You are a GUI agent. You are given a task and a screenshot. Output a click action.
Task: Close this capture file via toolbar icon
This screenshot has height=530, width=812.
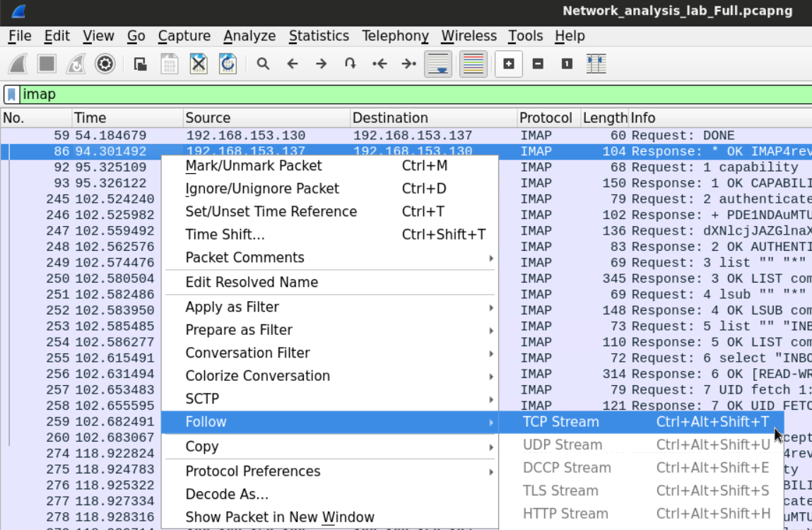pos(199,64)
